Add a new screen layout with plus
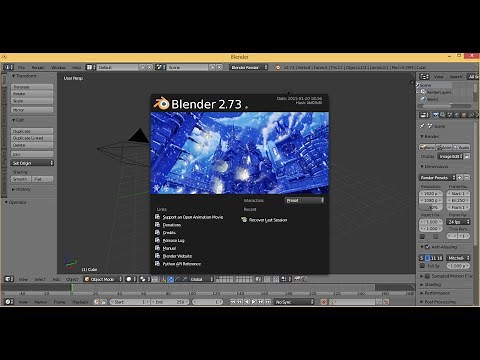The width and height of the screenshot is (480, 360). point(143,67)
